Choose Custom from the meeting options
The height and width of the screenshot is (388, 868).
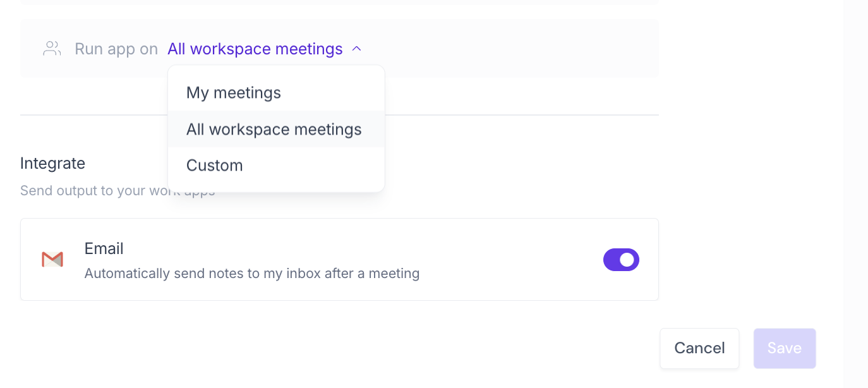click(214, 165)
